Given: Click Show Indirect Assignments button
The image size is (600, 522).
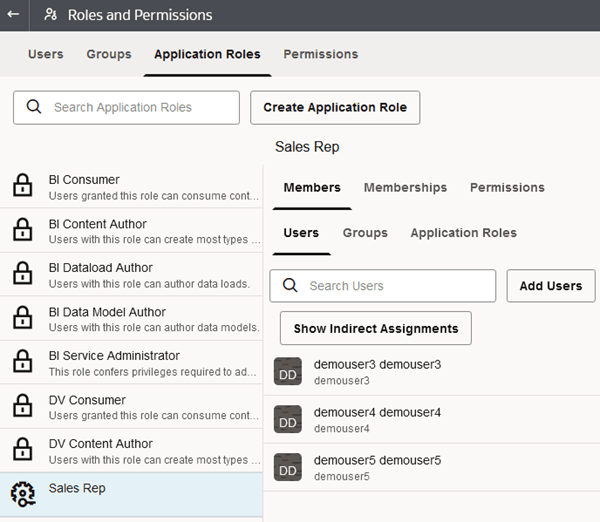Looking at the screenshot, I should point(376,328).
